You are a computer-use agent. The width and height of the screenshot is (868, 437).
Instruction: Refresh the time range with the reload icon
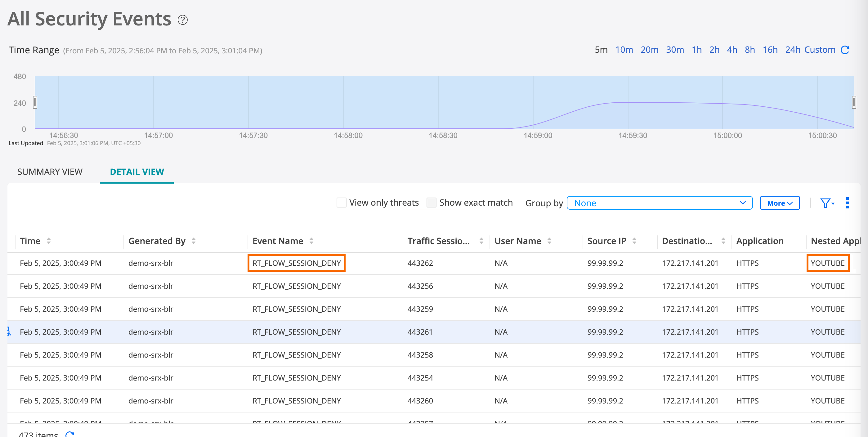[x=845, y=50]
